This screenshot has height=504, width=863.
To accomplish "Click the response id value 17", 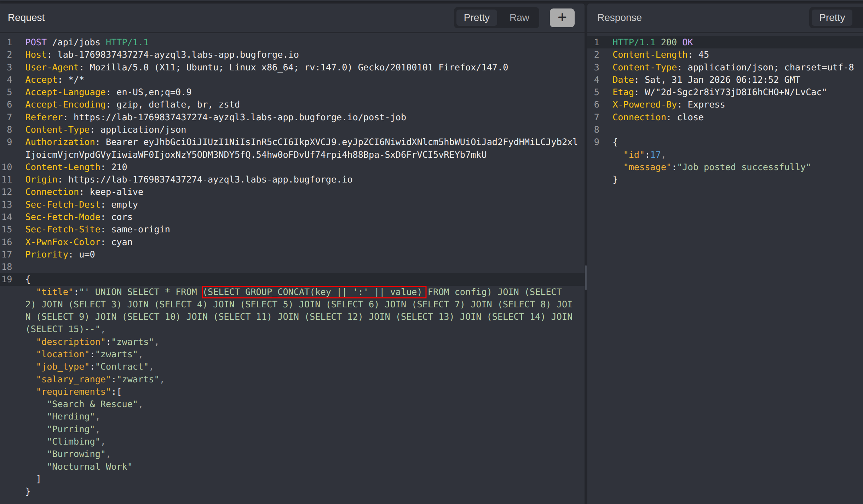I will [x=655, y=155].
